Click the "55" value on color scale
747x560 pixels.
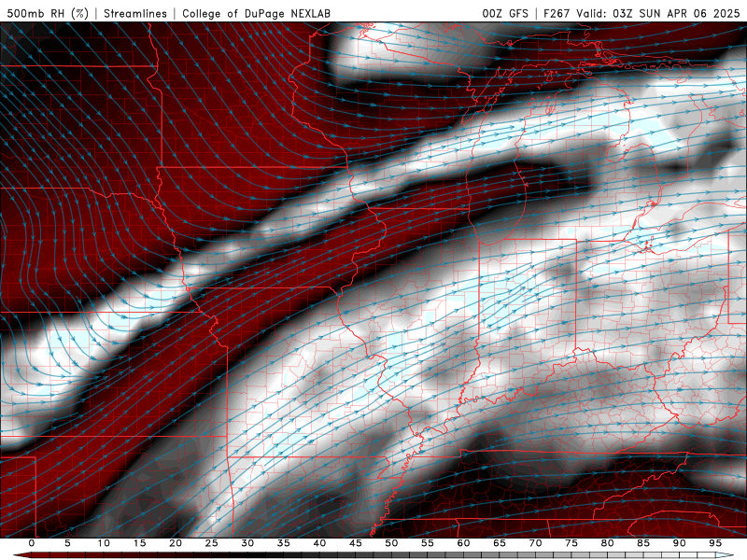[x=427, y=543]
